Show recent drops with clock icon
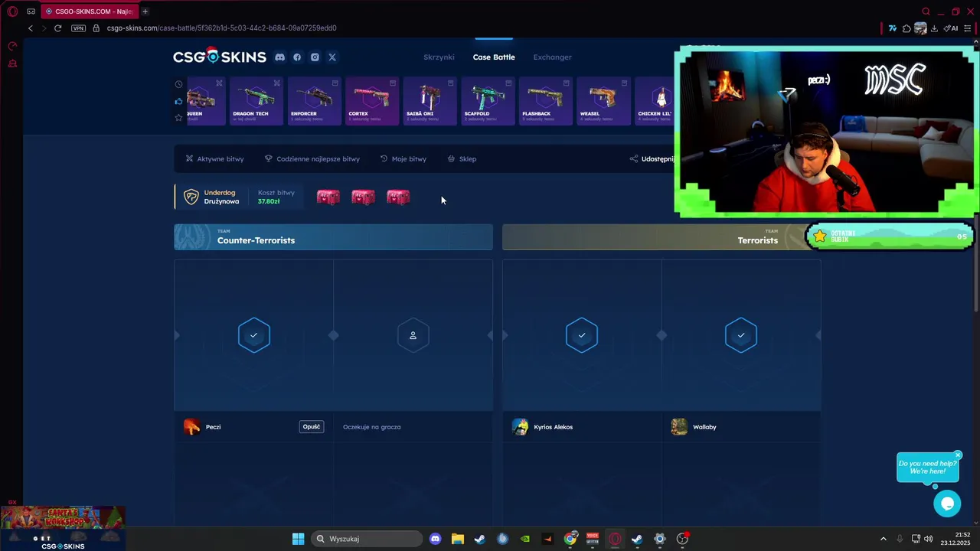This screenshot has width=980, height=551. (178, 84)
